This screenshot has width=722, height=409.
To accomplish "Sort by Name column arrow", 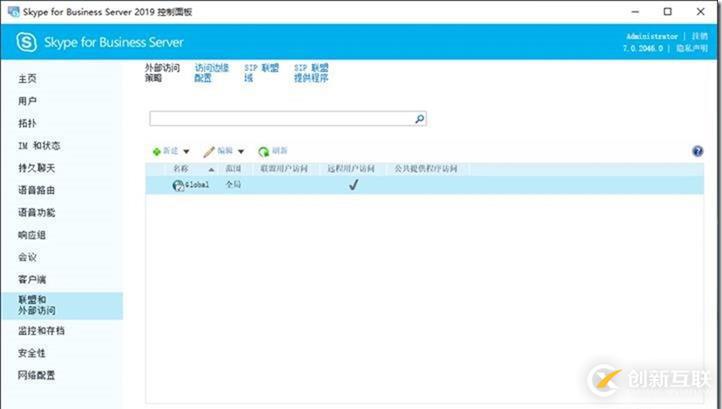I will [x=211, y=169].
